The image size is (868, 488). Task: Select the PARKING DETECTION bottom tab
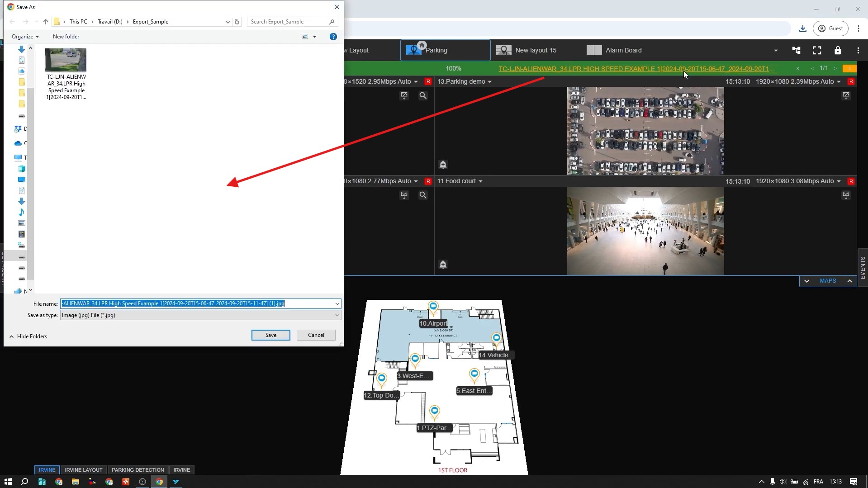coord(138,470)
